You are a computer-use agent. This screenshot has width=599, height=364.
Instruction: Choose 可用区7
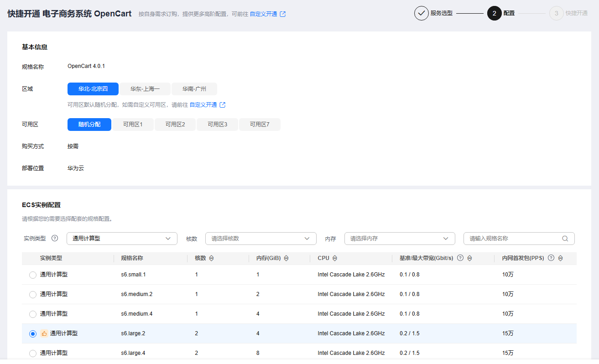coord(260,125)
